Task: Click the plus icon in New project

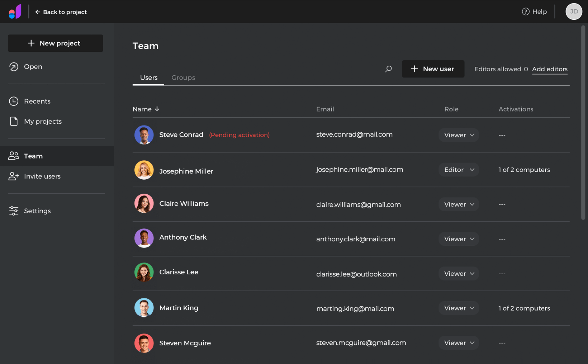Action: click(31, 43)
